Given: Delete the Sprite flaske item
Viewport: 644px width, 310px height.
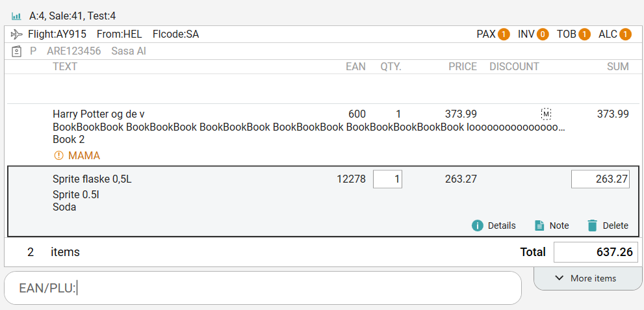Looking at the screenshot, I should click(x=608, y=226).
